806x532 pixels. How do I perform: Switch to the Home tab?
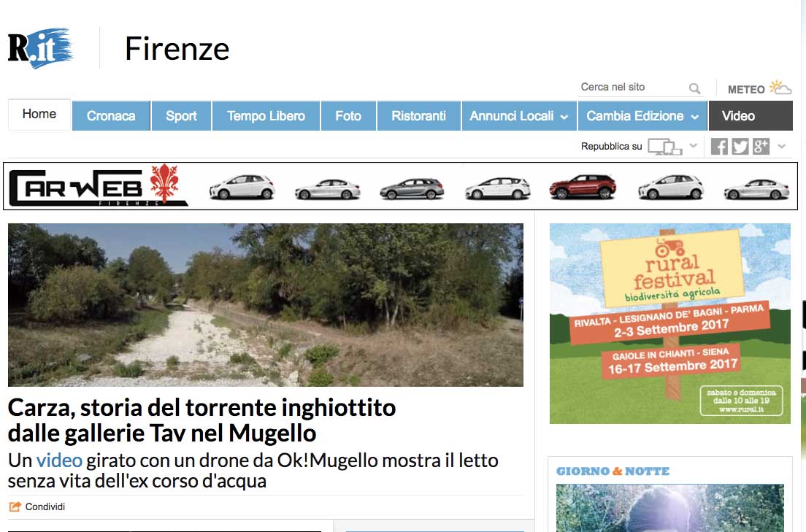39,114
